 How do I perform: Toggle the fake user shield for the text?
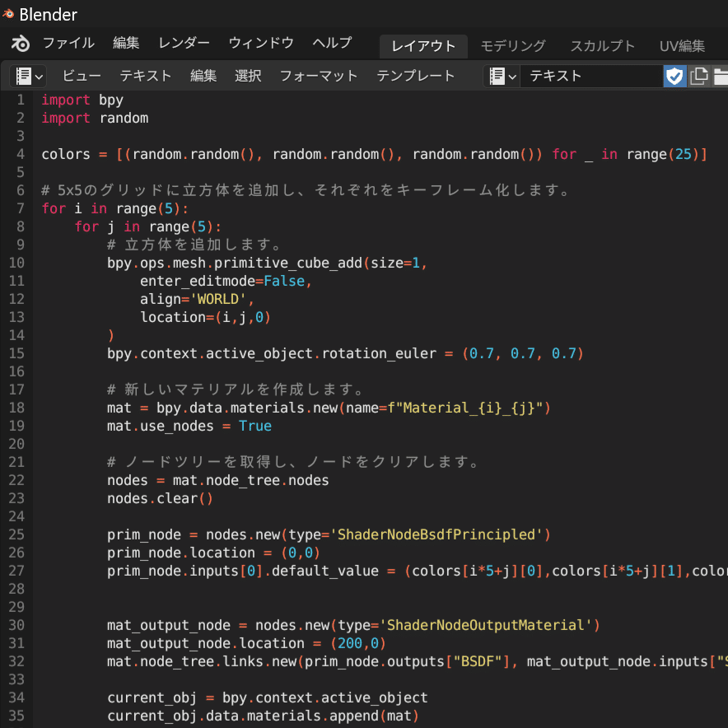pyautogui.click(x=676, y=76)
